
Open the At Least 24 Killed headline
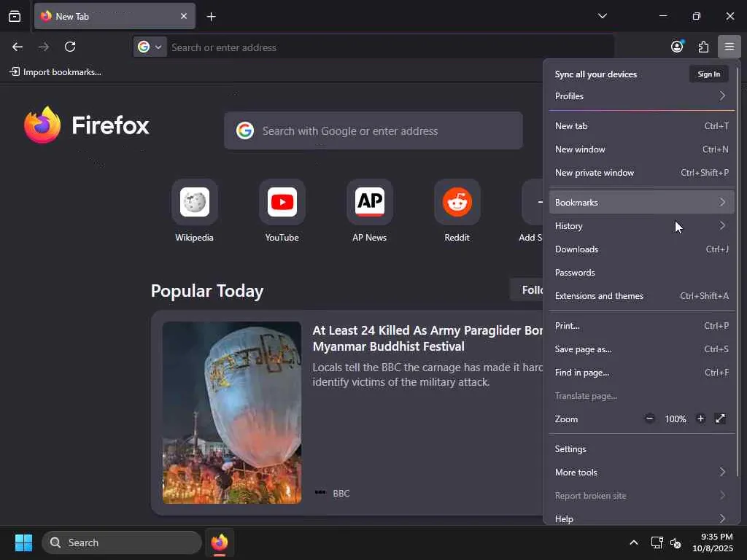pyautogui.click(x=427, y=338)
